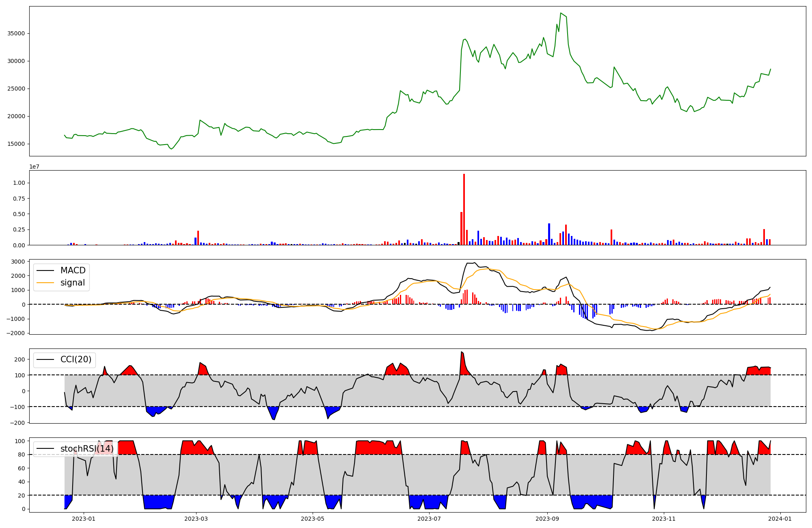
Task: Click the 35000 price axis tick label
Action: 16,33
